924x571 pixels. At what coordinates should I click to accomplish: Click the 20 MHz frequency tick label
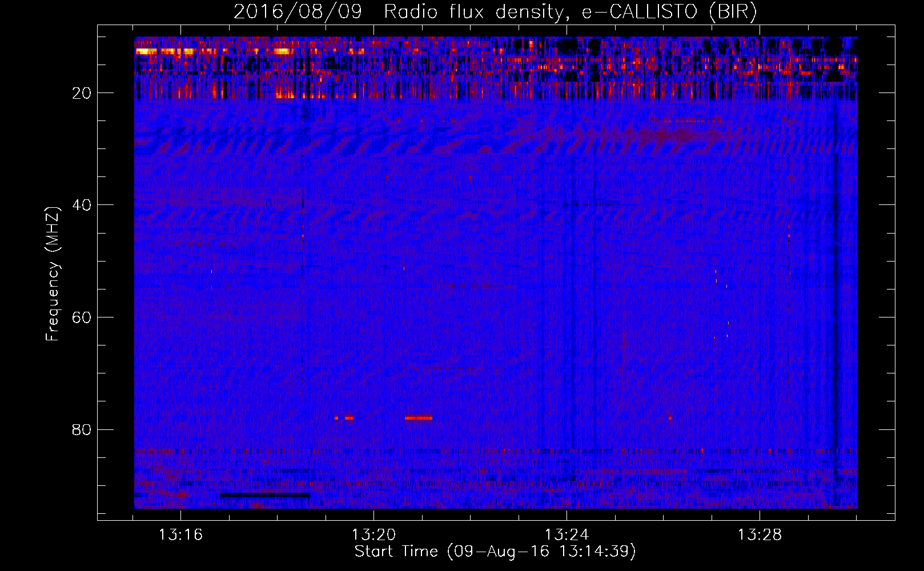[x=82, y=93]
